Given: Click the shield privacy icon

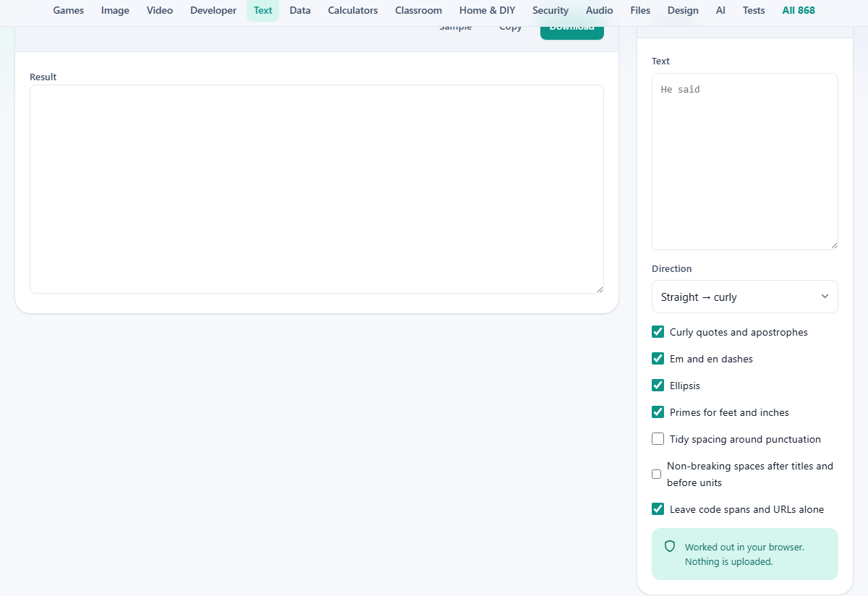Looking at the screenshot, I should pos(670,547).
